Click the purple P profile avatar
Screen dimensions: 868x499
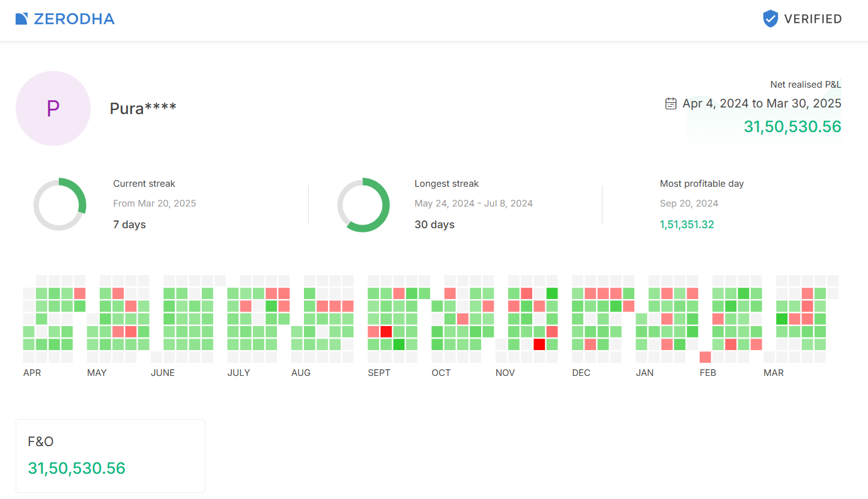[53, 108]
